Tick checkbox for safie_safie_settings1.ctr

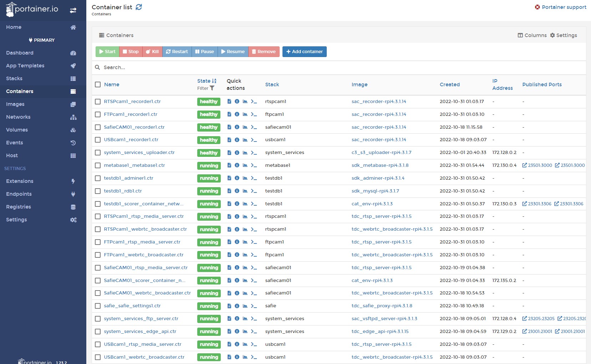click(98, 306)
